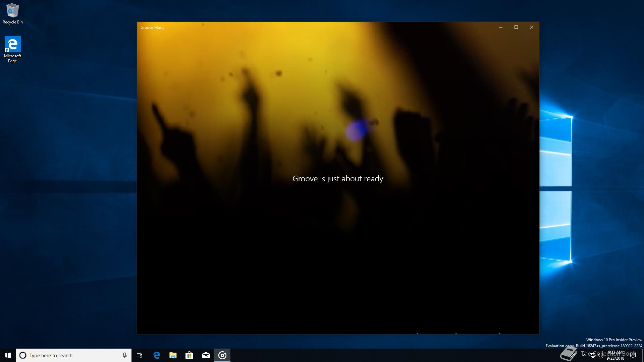Click the 'Groove is just about ready' text
The image size is (644, 362).
coord(338,179)
